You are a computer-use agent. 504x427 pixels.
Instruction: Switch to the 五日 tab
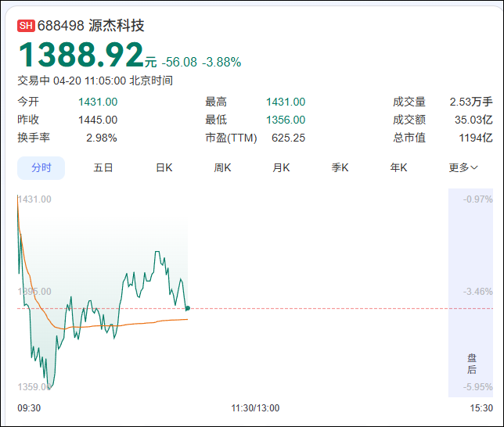tap(103, 167)
